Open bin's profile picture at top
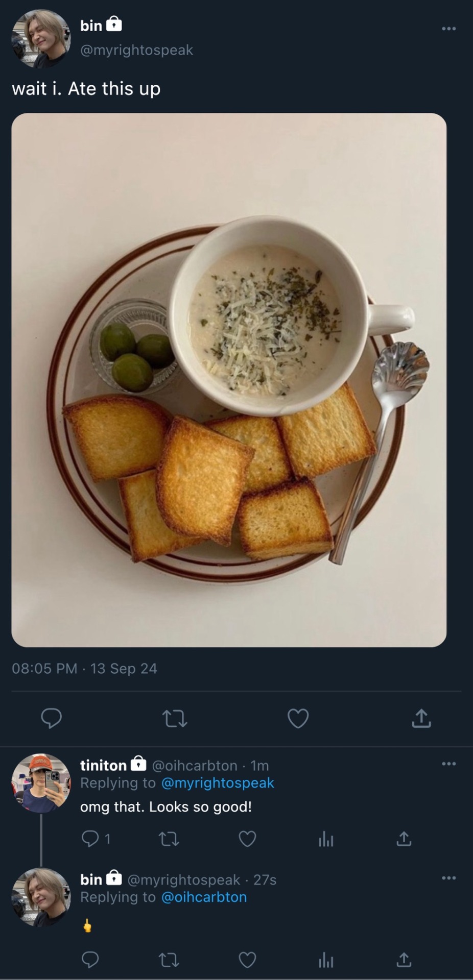 click(x=41, y=38)
